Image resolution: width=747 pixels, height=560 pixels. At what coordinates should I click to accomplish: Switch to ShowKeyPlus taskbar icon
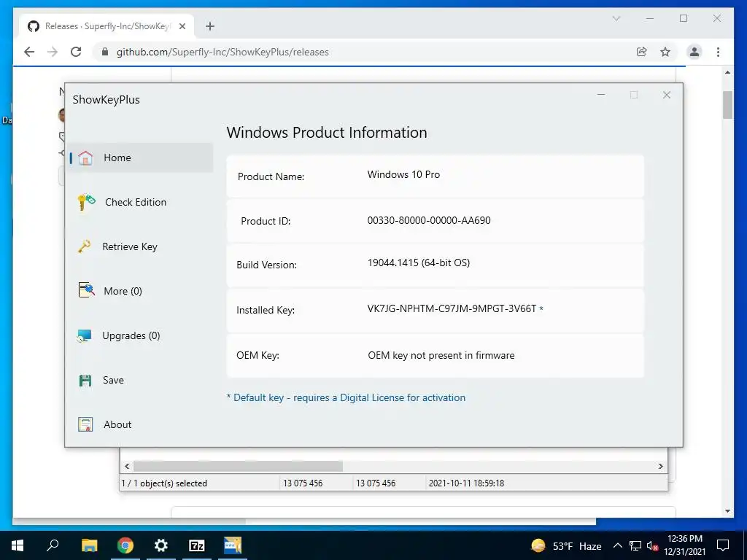(233, 545)
